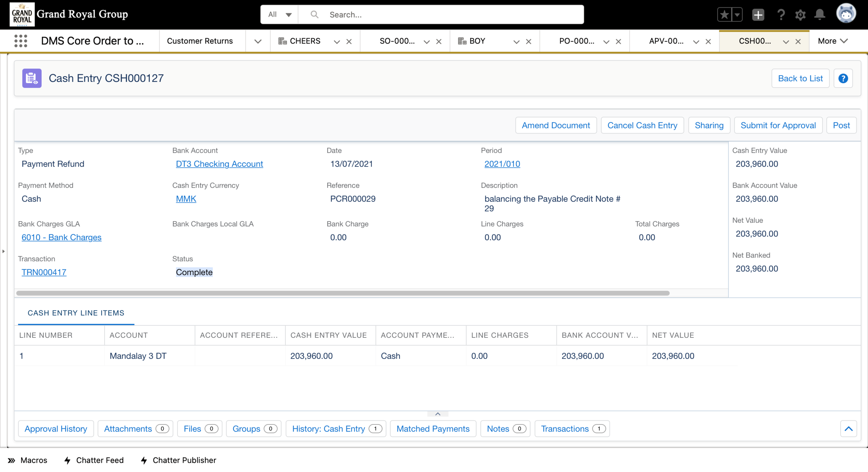Open the App Launcher grid icon

point(21,41)
